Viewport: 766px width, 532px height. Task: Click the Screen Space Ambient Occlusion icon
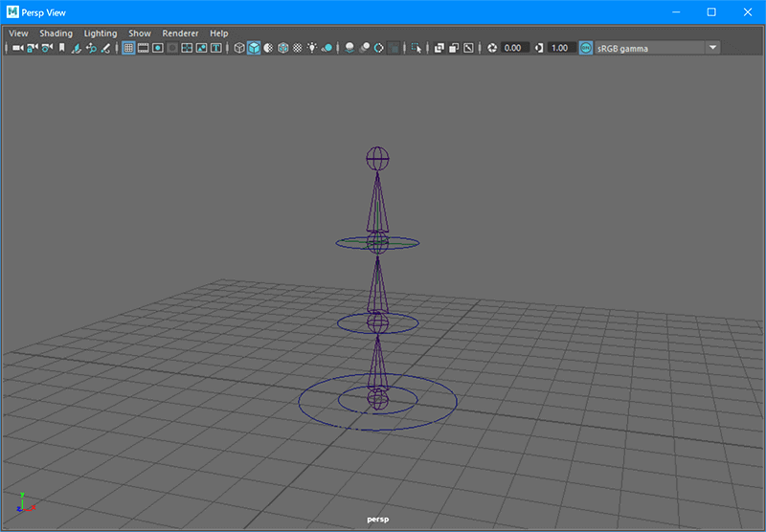coord(349,48)
